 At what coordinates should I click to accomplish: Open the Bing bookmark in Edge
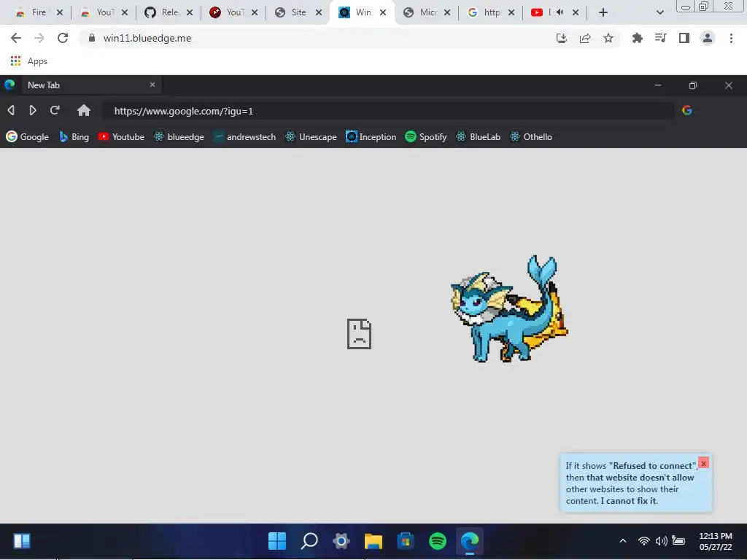[x=74, y=136]
